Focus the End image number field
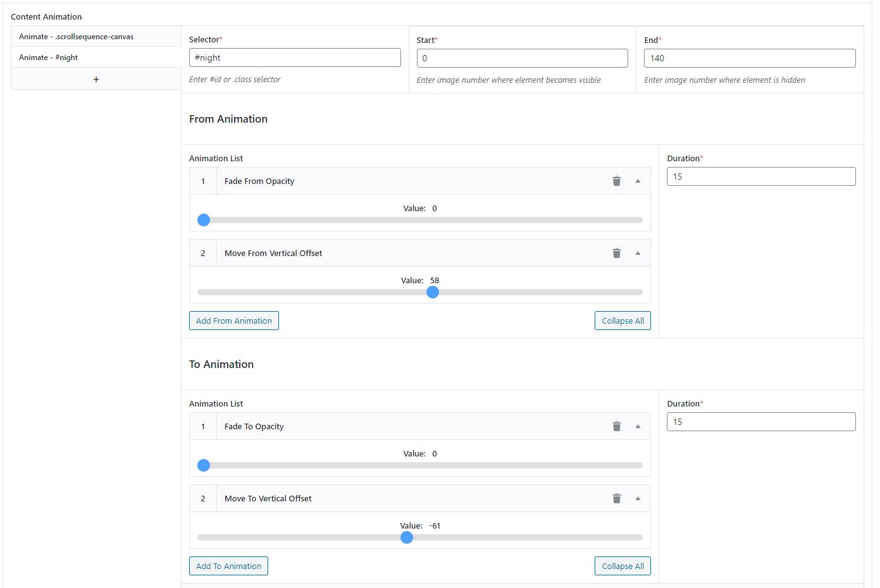 [750, 58]
